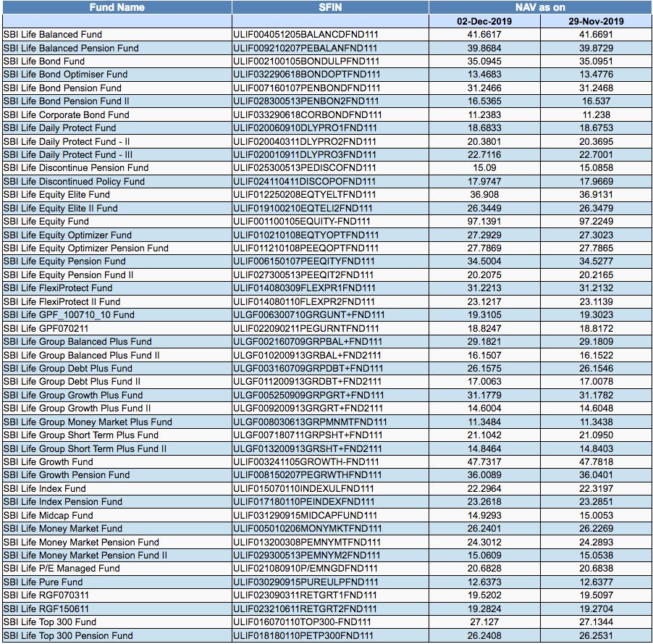Select SBI Life Equity Optimizer Fund name
Screen dimensions: 653x644
(67, 235)
